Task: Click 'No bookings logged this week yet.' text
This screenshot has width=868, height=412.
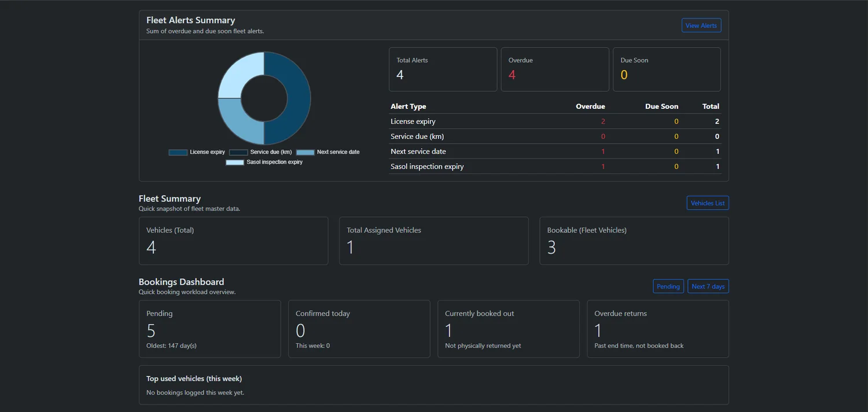Action: 195,392
